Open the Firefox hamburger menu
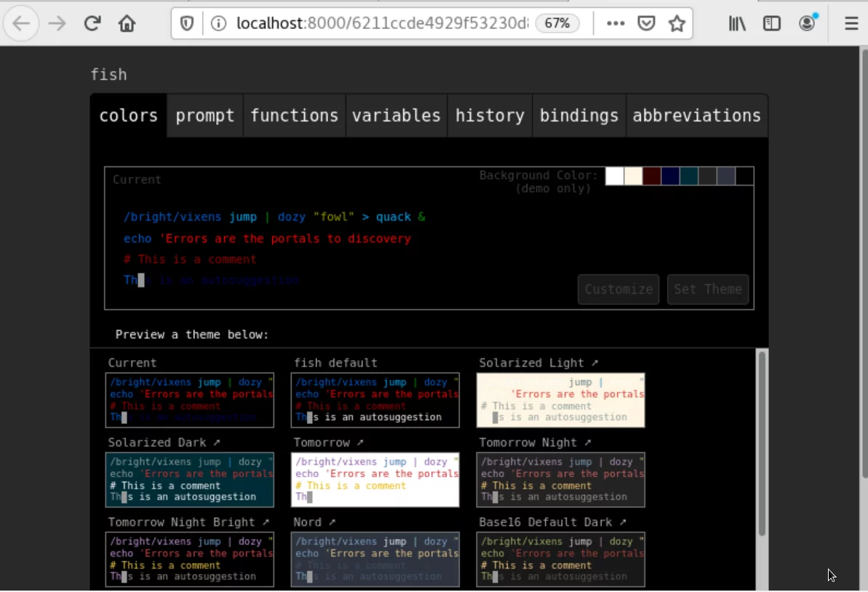This screenshot has width=868, height=592. coord(851,23)
